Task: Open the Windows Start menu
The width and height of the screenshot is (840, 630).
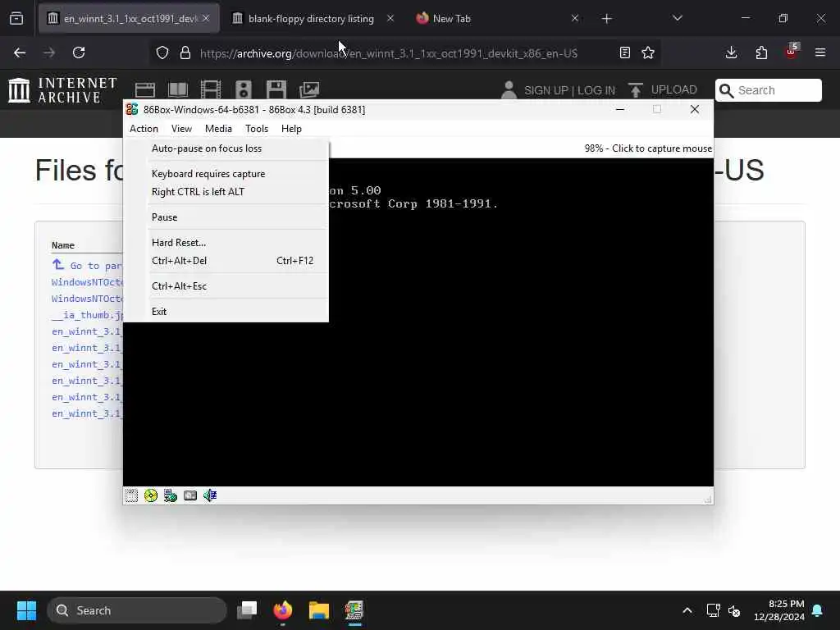Action: [26, 610]
